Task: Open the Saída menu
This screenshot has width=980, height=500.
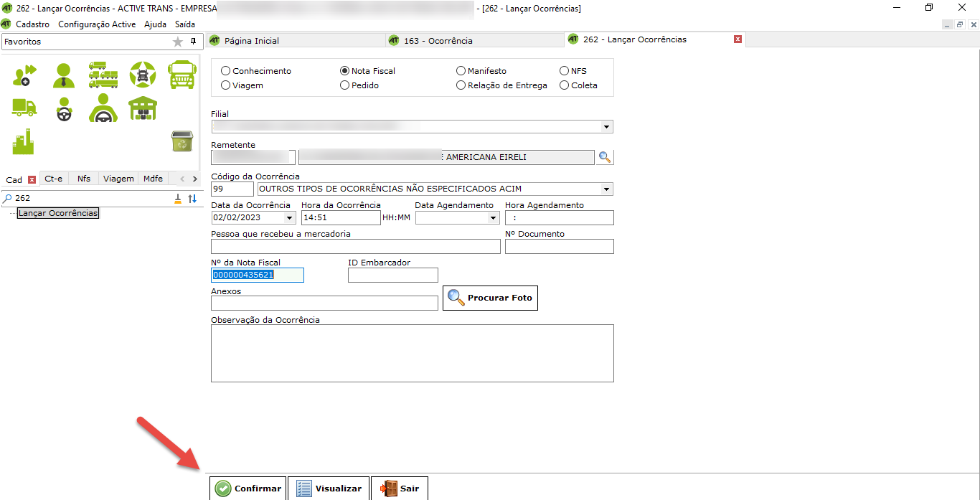Action: 185,24
